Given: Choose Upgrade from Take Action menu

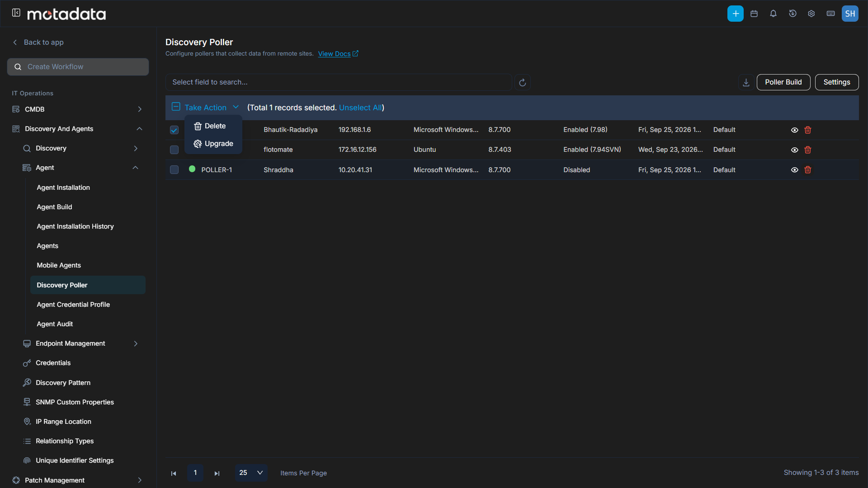Looking at the screenshot, I should [213, 144].
